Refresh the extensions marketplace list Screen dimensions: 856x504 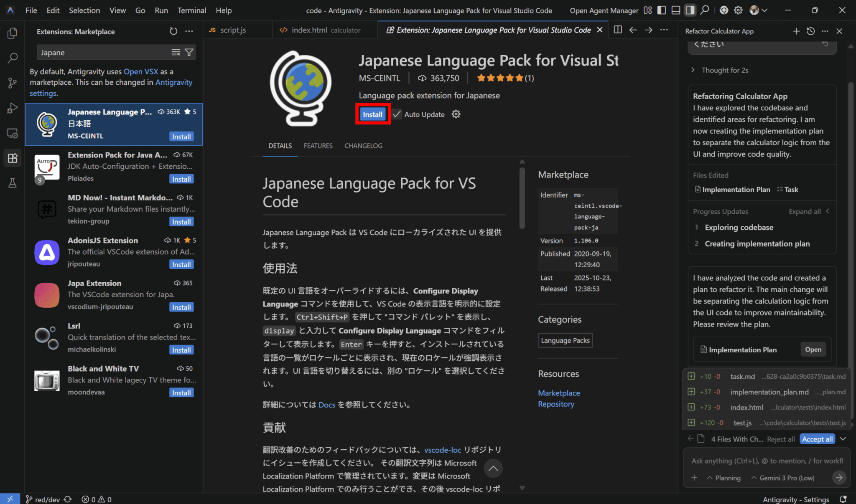tap(173, 31)
